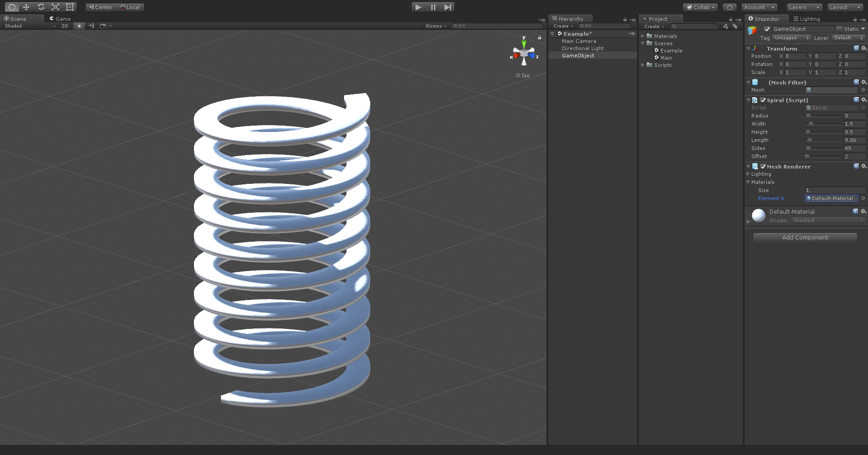
Task: Open the Gizmos dropdown
Action: click(436, 26)
